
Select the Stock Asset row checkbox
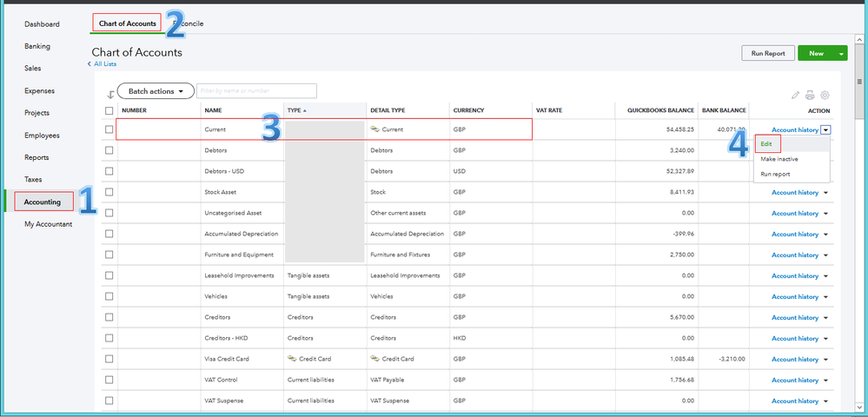[x=109, y=192]
